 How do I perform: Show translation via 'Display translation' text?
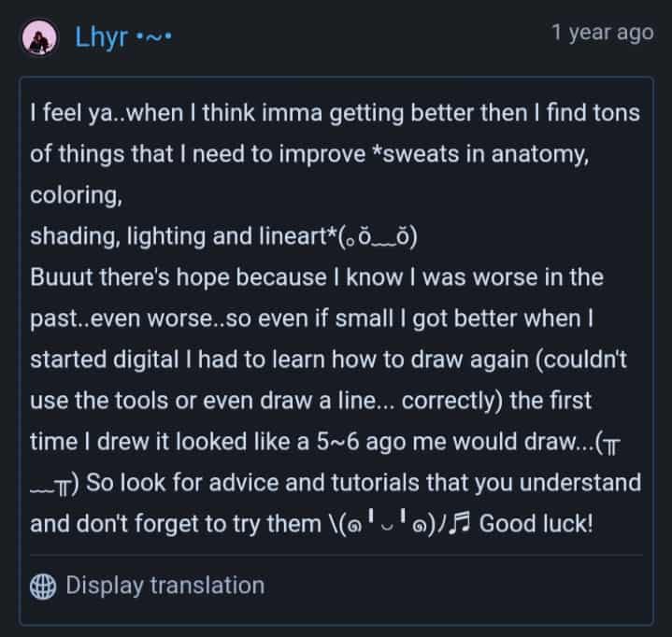[x=165, y=586]
